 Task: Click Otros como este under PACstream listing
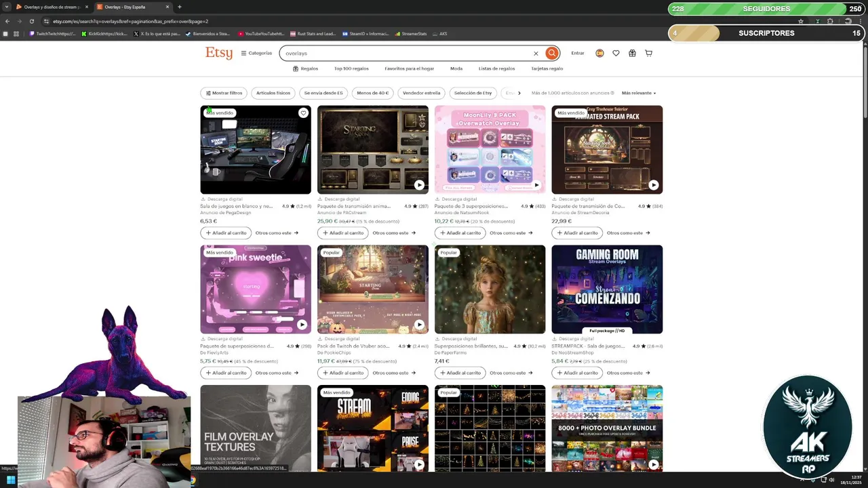pyautogui.click(x=394, y=233)
